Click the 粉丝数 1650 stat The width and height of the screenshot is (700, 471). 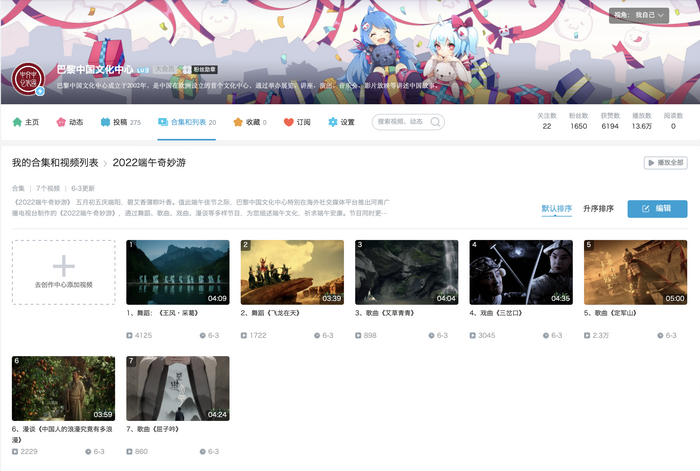pyautogui.click(x=579, y=121)
